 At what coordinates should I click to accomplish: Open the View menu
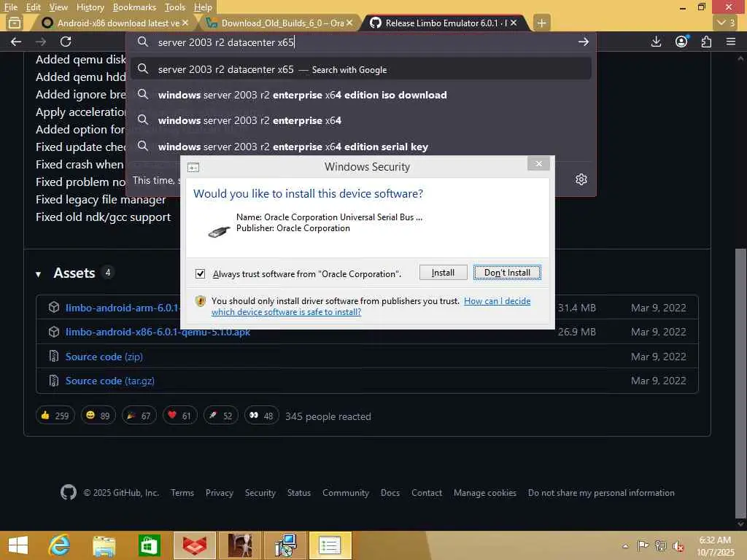pyautogui.click(x=58, y=7)
